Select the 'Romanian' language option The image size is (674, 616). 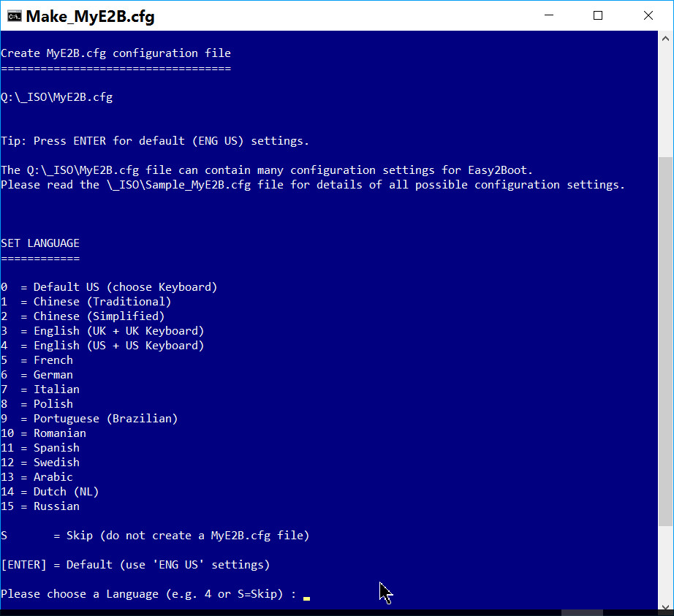pyautogui.click(x=58, y=433)
